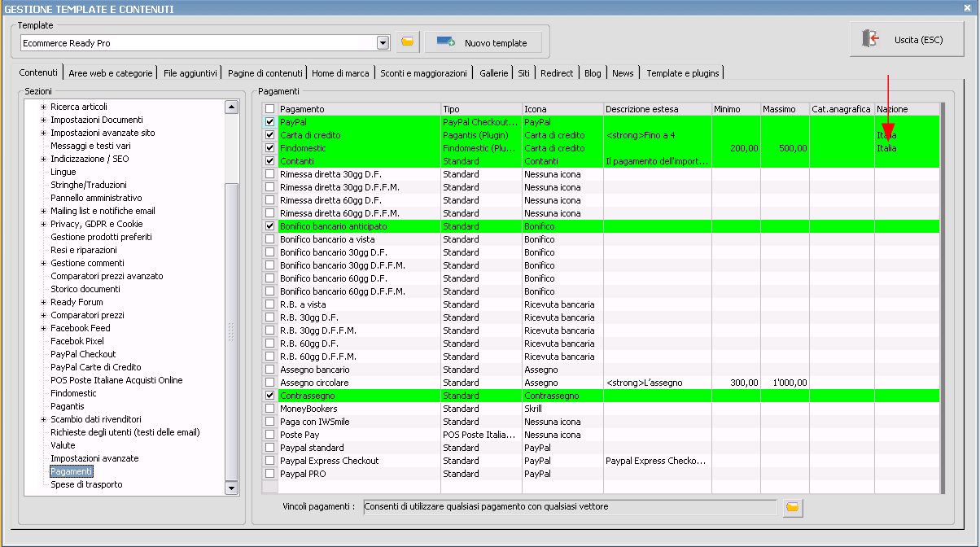Expand Scambio dati rivenditori node
Viewport: 980px width, 547px height.
43,419
